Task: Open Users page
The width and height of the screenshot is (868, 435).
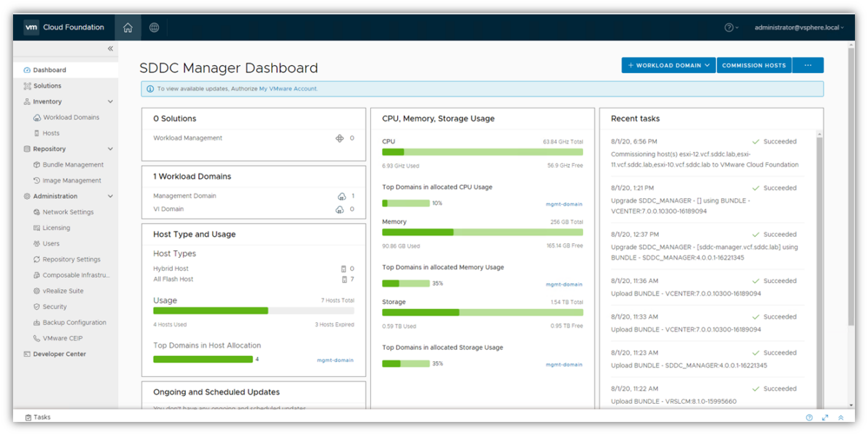Action: tap(51, 244)
